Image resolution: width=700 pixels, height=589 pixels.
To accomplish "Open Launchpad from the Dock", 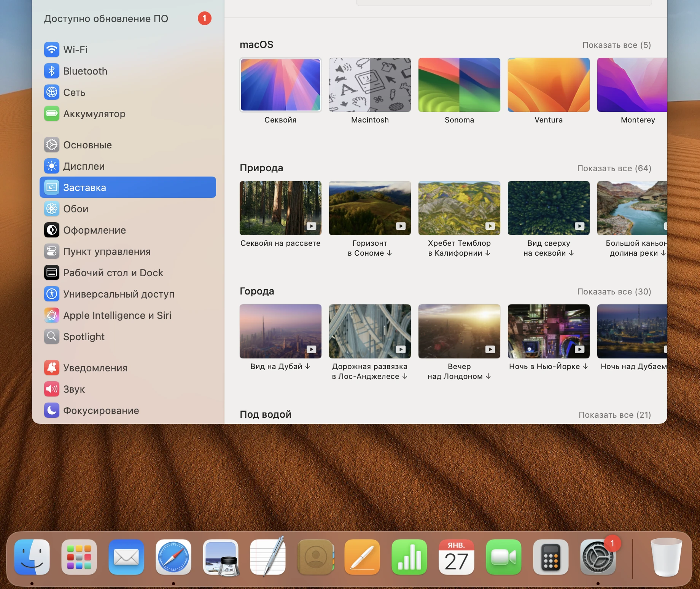I will coord(79,557).
